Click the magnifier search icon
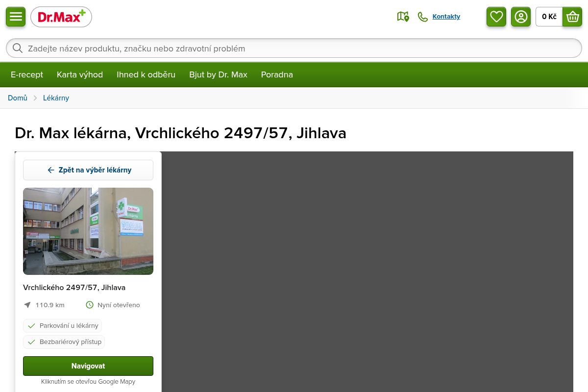Image resolution: width=588 pixels, height=392 pixels. pos(18,48)
